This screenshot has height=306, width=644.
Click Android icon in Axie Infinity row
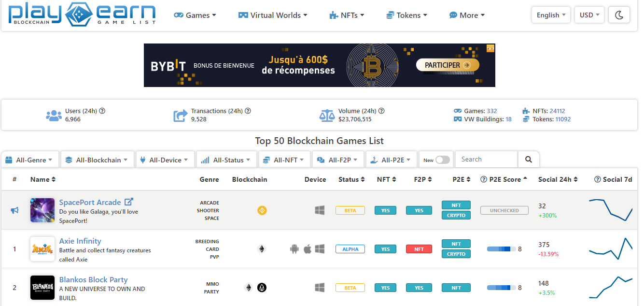[294, 249]
